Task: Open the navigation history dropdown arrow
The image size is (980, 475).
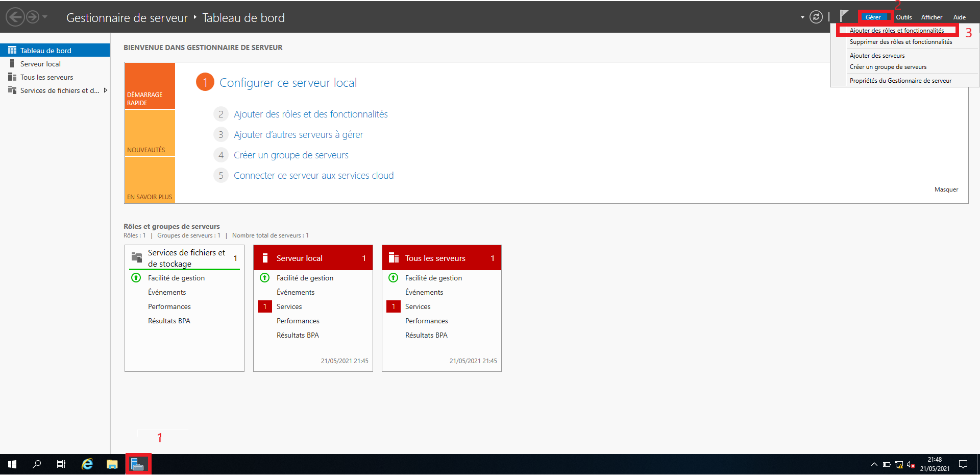Action: pyautogui.click(x=45, y=17)
